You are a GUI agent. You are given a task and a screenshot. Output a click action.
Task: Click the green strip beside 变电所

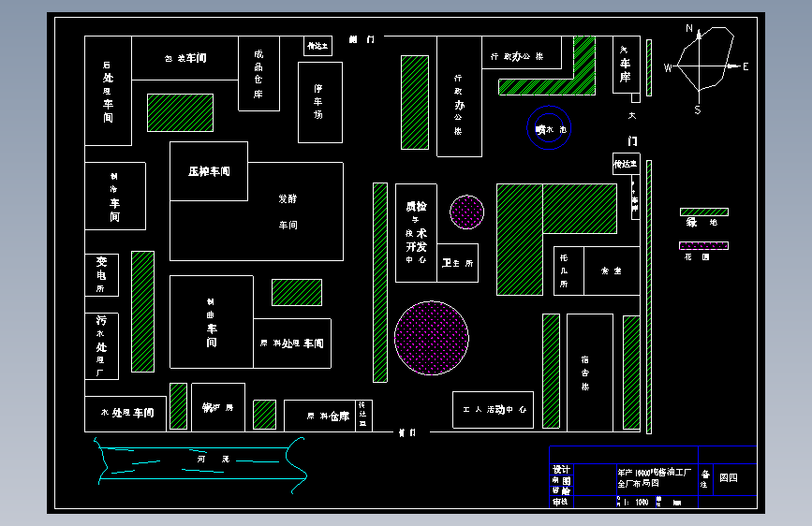(x=142, y=312)
